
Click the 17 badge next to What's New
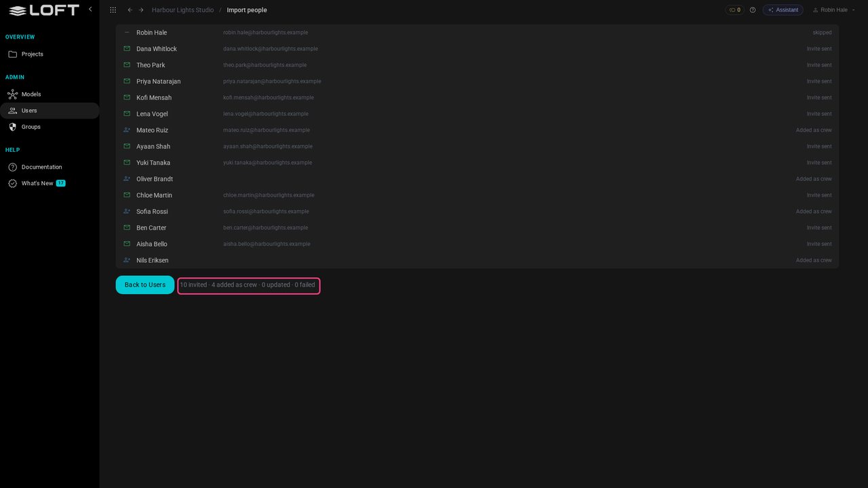coord(61,183)
